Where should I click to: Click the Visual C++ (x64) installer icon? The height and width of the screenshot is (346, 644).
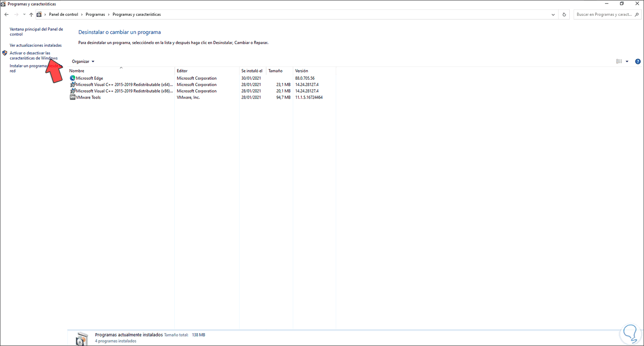[x=72, y=84]
